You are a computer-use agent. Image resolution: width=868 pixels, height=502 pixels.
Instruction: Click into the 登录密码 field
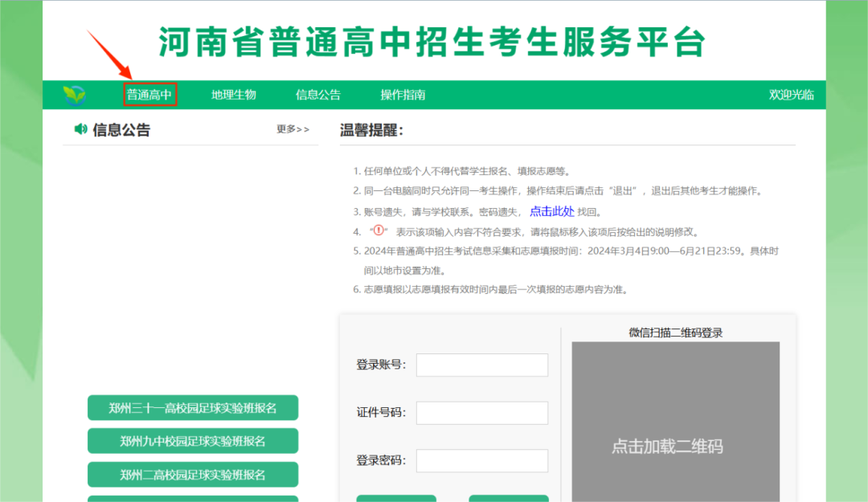coord(482,460)
